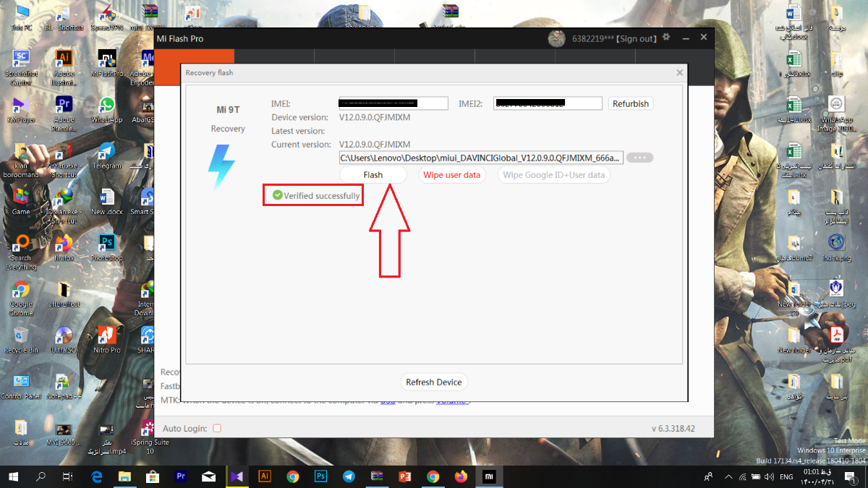868x488 pixels.
Task: Switch to Illustrator on the taskbar
Action: (x=265, y=476)
